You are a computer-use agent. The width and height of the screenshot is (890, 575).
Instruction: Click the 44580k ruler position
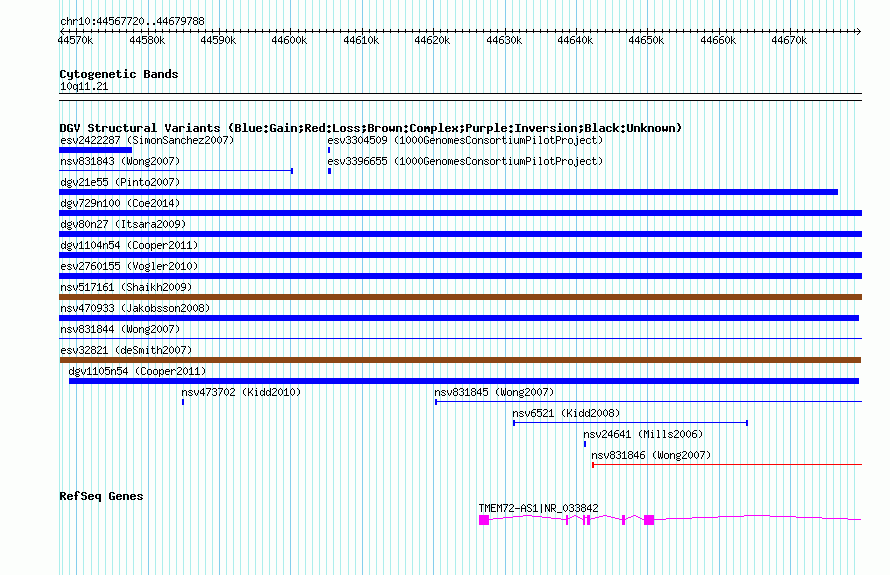click(147, 40)
